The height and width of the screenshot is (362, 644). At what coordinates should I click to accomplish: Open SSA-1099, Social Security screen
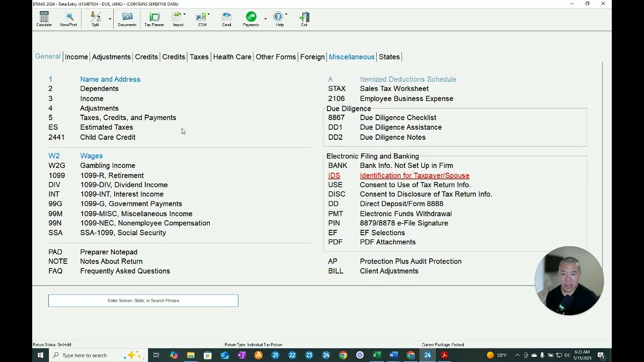pyautogui.click(x=123, y=233)
